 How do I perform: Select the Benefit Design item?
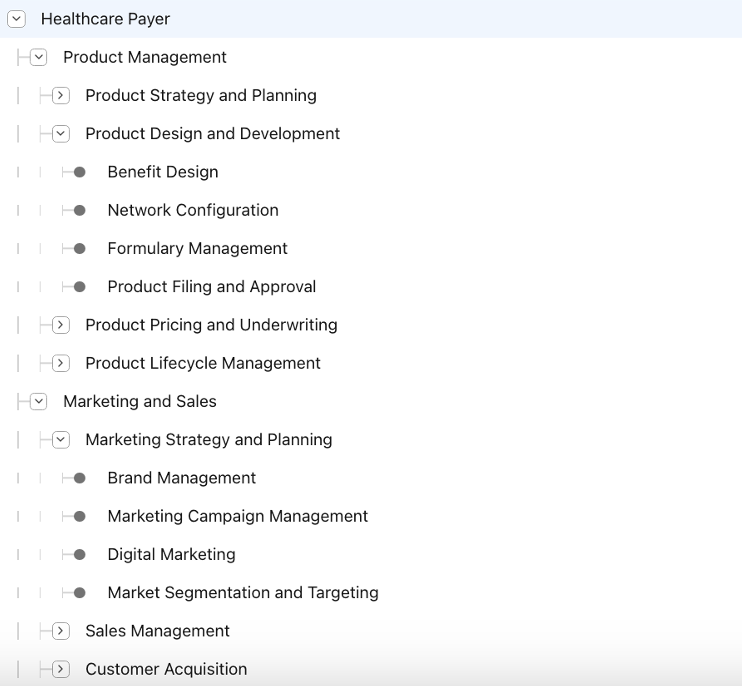162,172
